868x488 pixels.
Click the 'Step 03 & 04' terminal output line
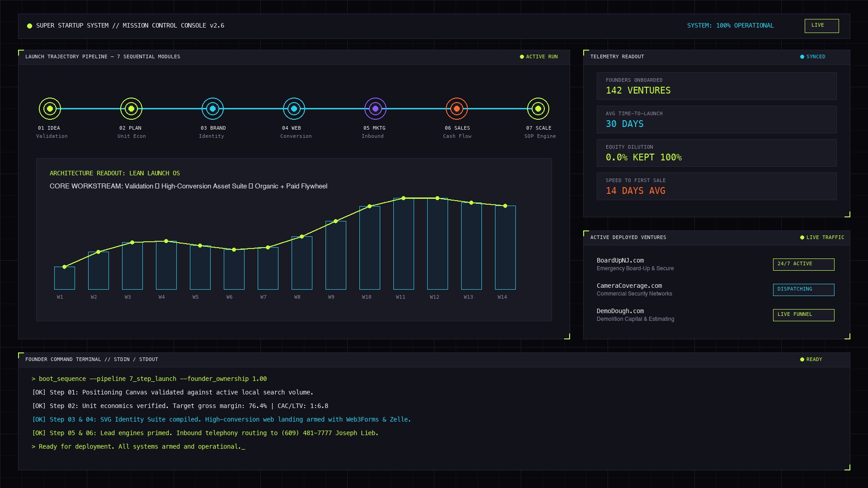222,419
